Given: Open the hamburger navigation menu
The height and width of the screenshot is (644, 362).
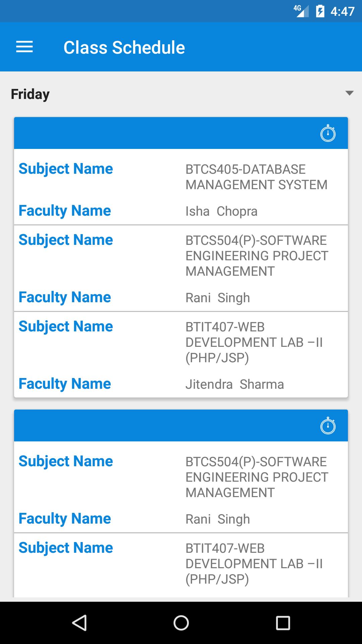Looking at the screenshot, I should 24,47.
